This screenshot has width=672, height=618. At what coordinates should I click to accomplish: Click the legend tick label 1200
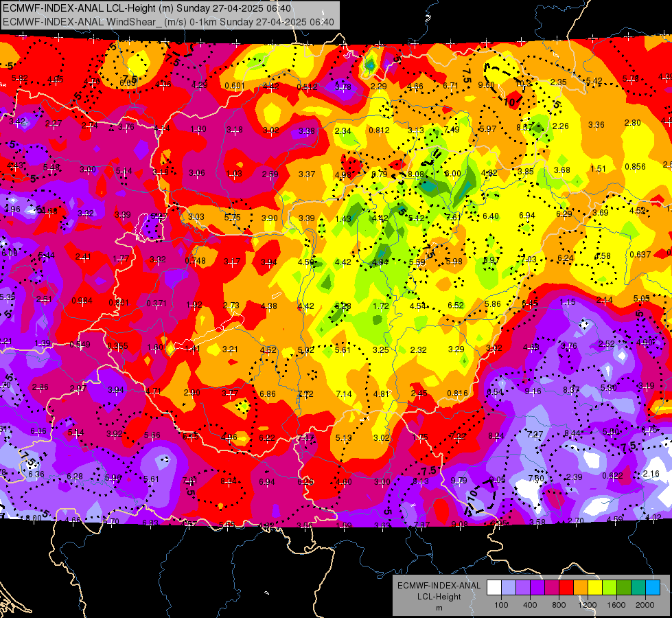pyautogui.click(x=587, y=605)
